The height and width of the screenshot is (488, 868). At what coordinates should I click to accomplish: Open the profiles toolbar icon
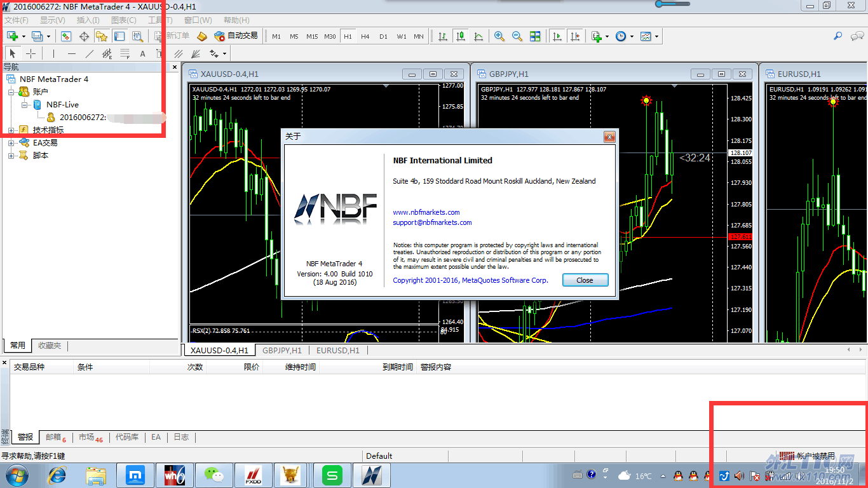37,36
